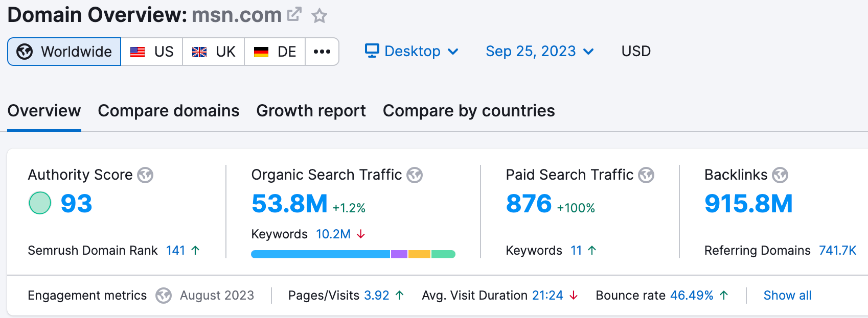Viewport: 868px width, 318px height.
Task: Open the Compare domains tab
Action: tap(169, 111)
